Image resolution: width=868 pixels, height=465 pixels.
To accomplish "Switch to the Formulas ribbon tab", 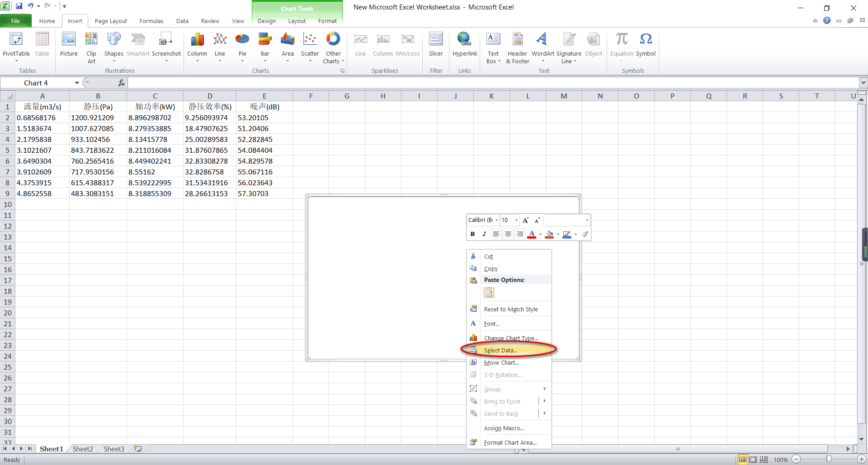I will [x=151, y=21].
